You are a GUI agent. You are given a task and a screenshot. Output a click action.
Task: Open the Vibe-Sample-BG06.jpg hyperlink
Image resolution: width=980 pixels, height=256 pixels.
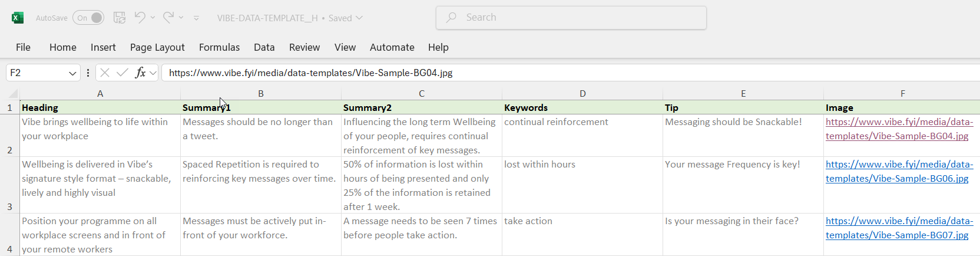click(x=899, y=171)
